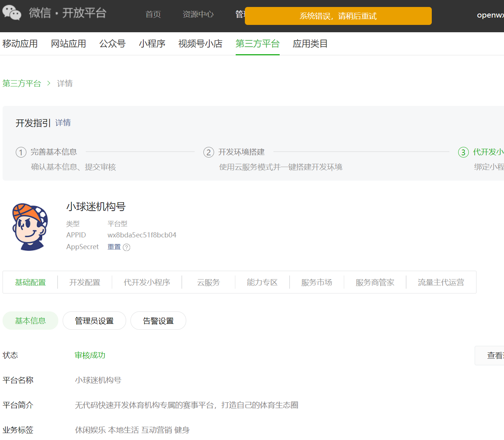The image size is (504, 440).
Task: Click 代开发小 step label in guide
Action: (488, 152)
